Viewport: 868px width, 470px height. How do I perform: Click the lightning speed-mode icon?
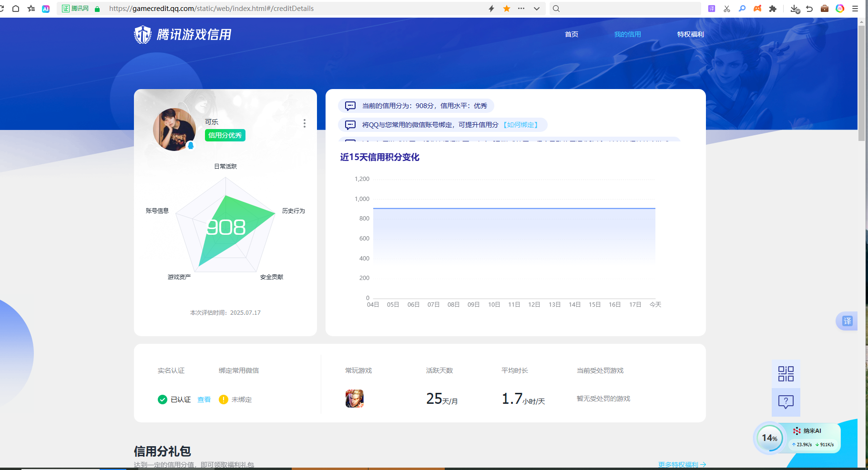[491, 9]
